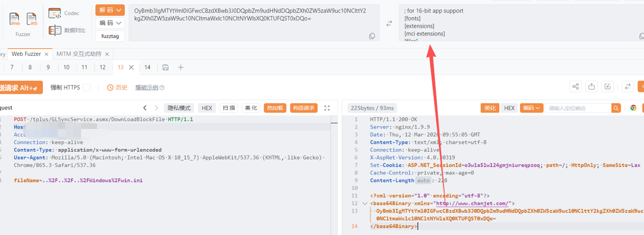Open 历史 history

point(117,87)
